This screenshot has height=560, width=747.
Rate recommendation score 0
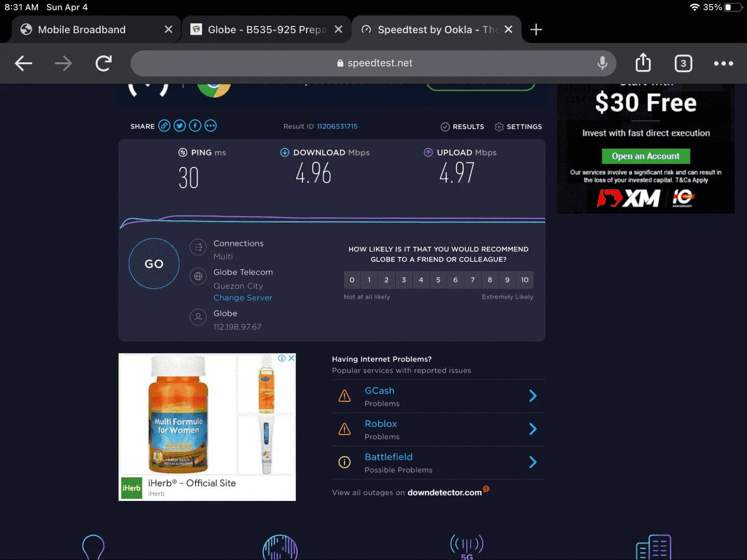pyautogui.click(x=352, y=280)
